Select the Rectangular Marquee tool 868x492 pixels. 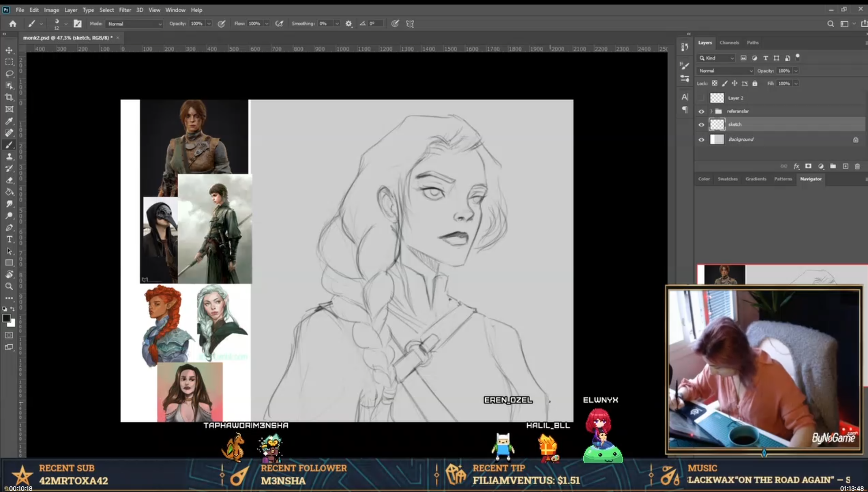tap(9, 62)
